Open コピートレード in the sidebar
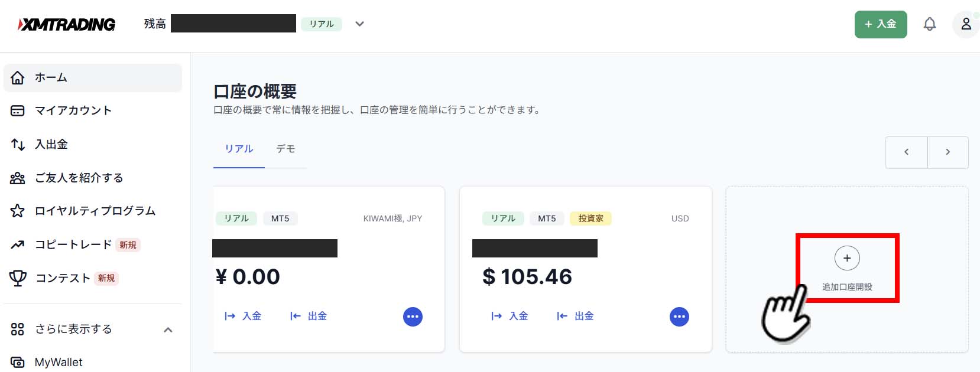This screenshot has height=372, width=980. pos(73,244)
